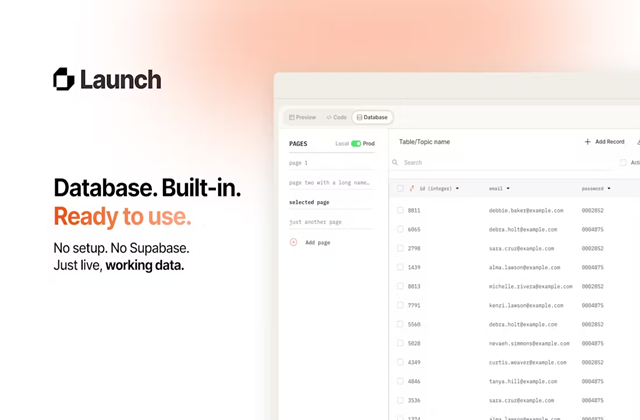Open page 1 in Pages list
Viewport: 640px width, 420px height.
tap(298, 163)
